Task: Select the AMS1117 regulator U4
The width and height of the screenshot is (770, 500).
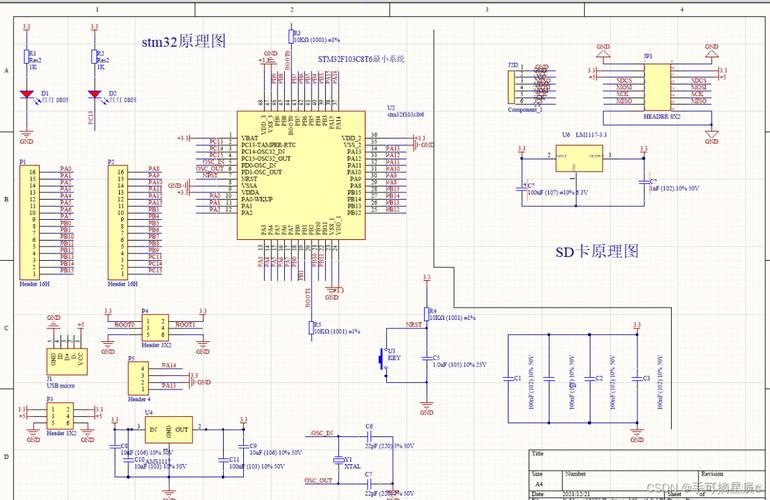Action: pyautogui.click(x=168, y=431)
